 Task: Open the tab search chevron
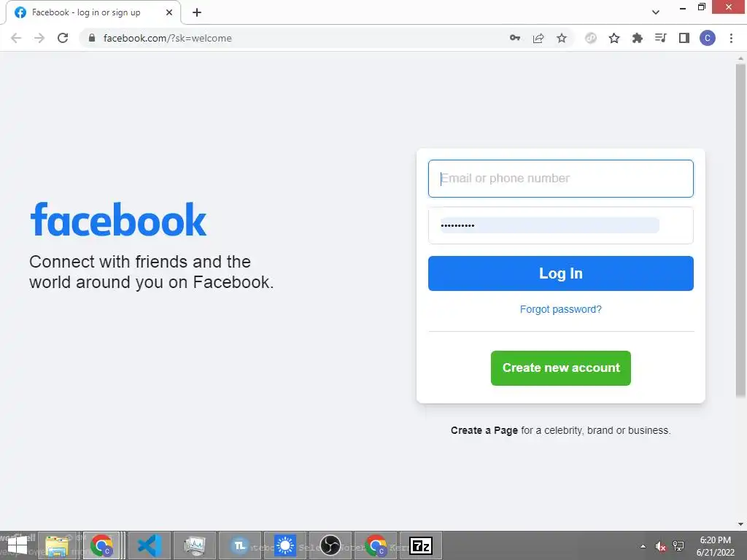coord(656,12)
